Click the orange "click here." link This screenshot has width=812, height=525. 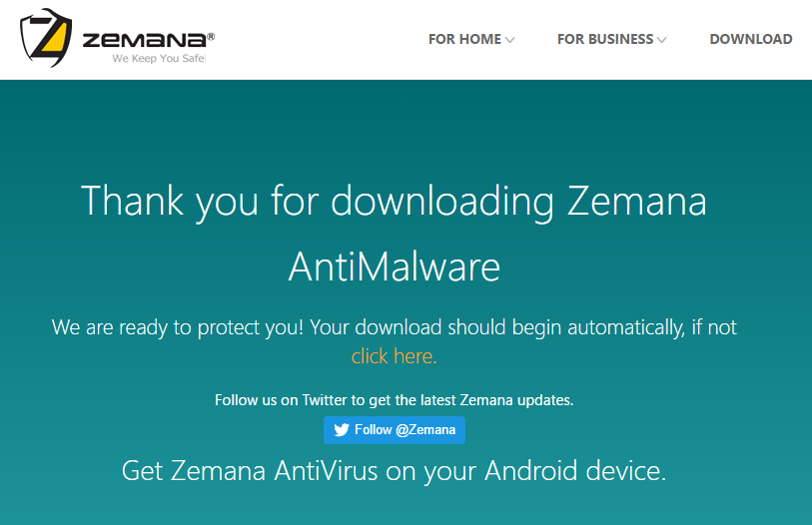[x=394, y=355]
